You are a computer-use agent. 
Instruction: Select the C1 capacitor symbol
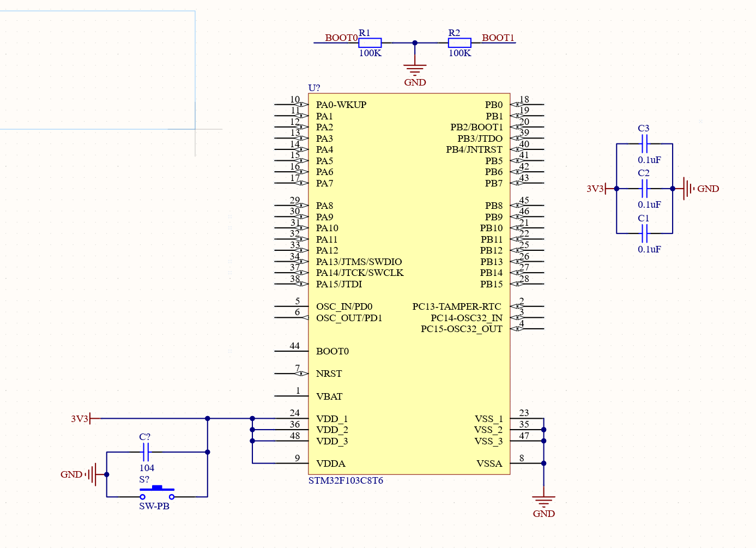coord(644,233)
